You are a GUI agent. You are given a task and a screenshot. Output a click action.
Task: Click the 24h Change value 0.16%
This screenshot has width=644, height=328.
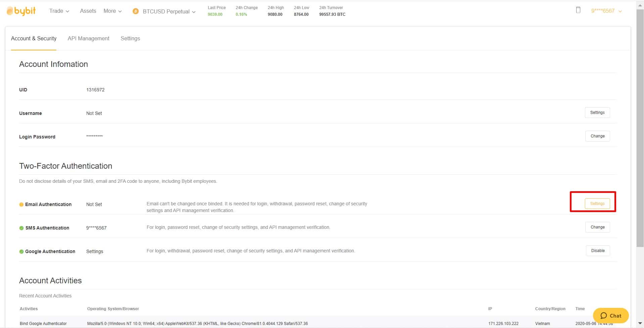pos(241,14)
